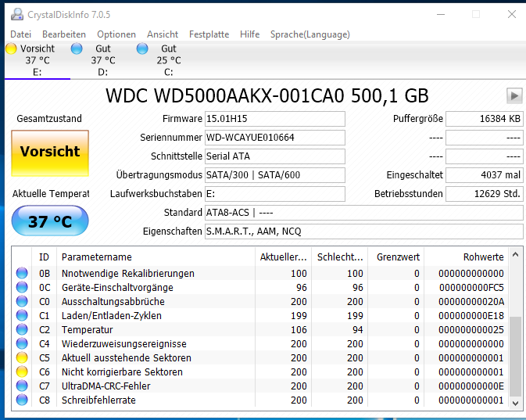Click yellow status dot for Aktuell ausstehende Sektoren
The height and width of the screenshot is (420, 526).
22,358
